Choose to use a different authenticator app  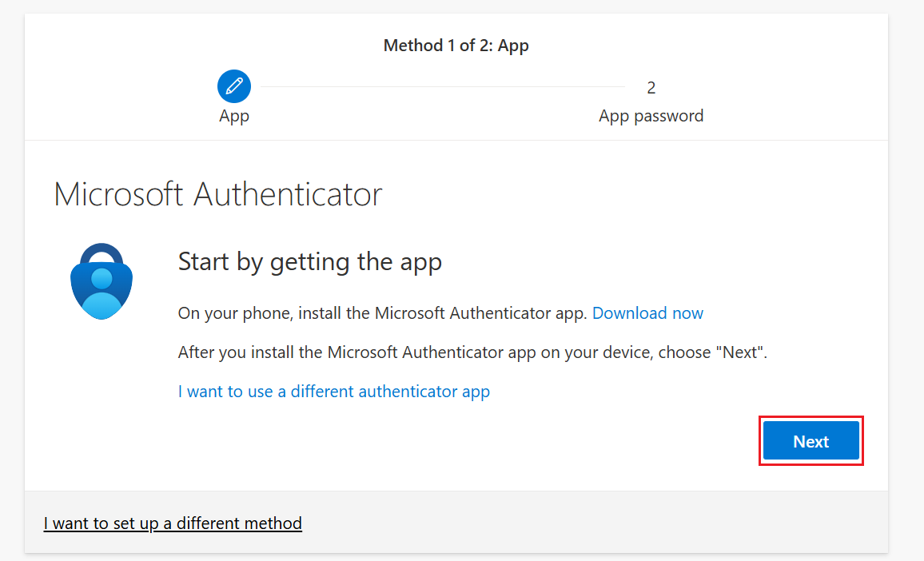pyautogui.click(x=333, y=392)
